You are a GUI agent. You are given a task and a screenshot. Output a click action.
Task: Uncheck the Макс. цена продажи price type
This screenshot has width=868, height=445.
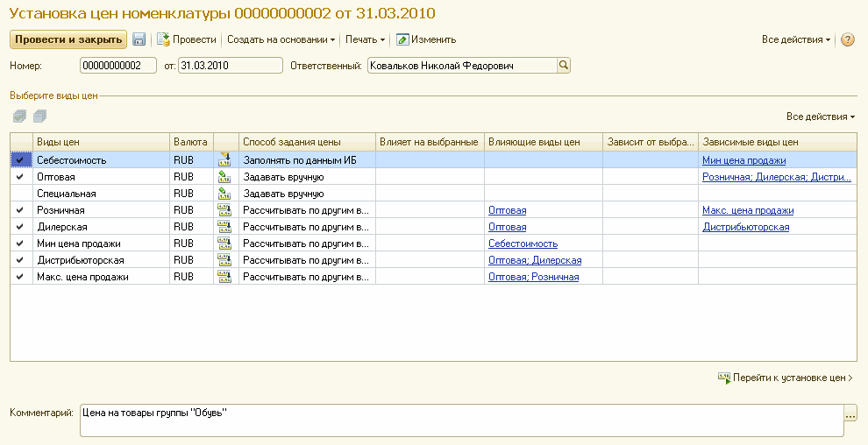pos(20,277)
